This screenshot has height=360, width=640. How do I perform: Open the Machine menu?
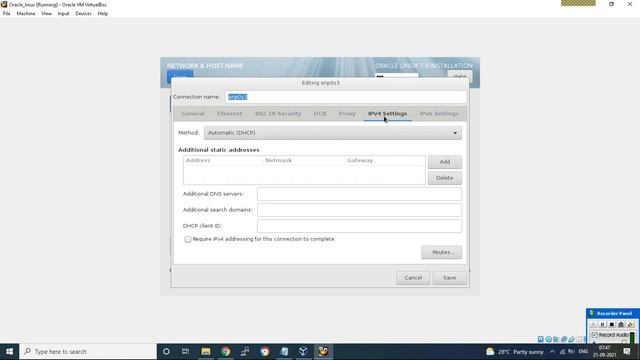pos(26,13)
